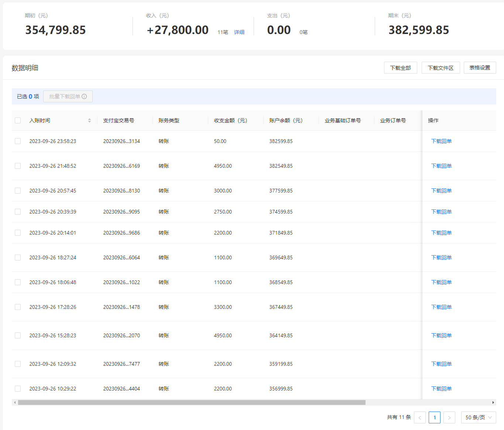
Task: Open 详细 link next to income
Action: (239, 32)
